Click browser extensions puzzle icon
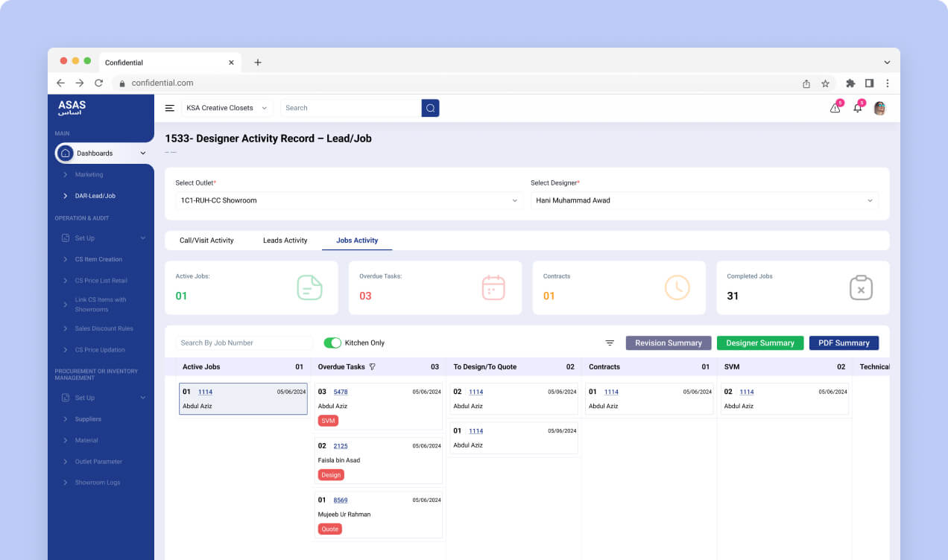This screenshot has height=560, width=948. tap(850, 83)
